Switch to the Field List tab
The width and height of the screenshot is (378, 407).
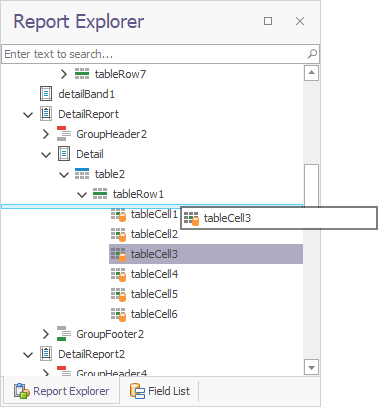(159, 391)
